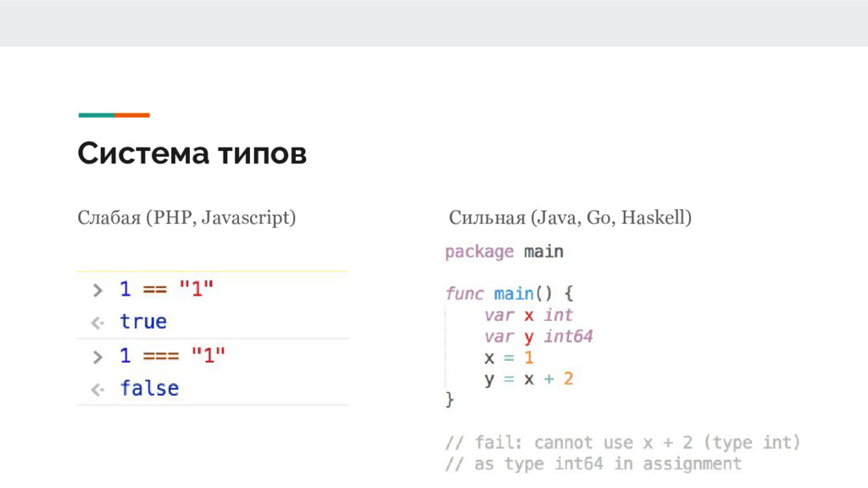Click the var y int64 declaration

point(537,336)
